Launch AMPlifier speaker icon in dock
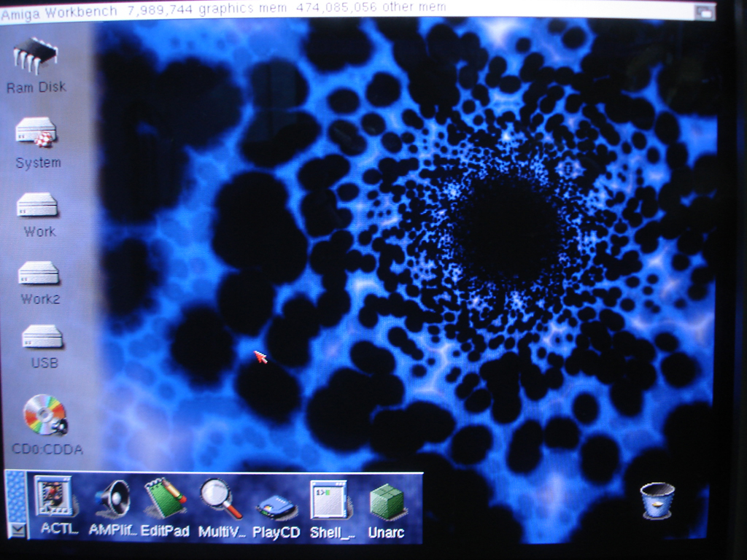The image size is (747, 560). tap(112, 499)
